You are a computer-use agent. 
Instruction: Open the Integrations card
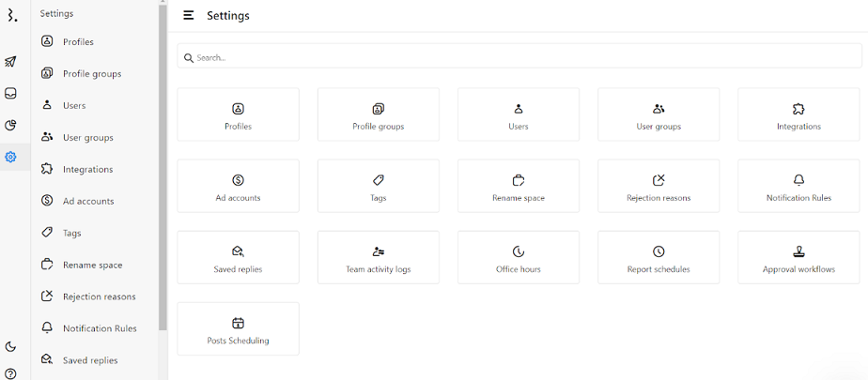point(798,114)
